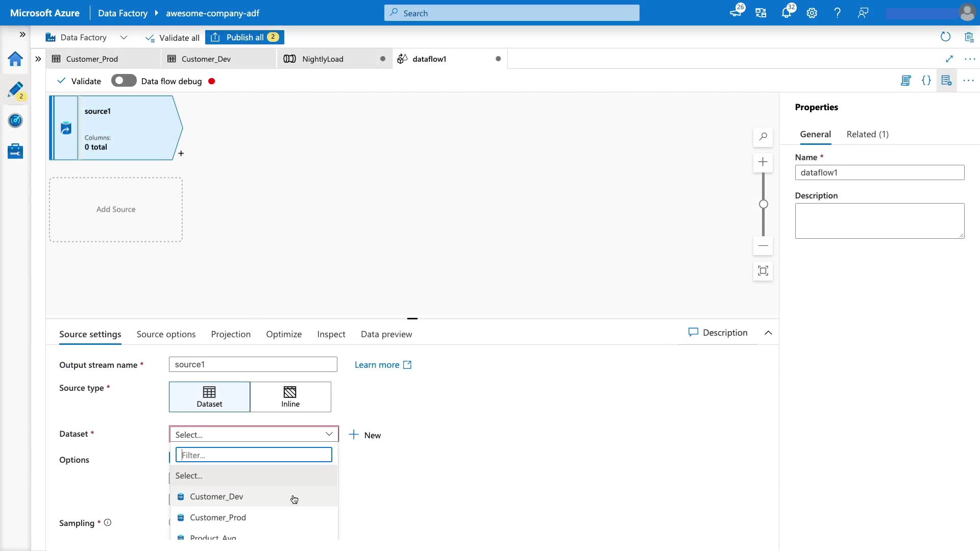Select Inline as the source type
The height and width of the screenshot is (551, 980).
[290, 396]
